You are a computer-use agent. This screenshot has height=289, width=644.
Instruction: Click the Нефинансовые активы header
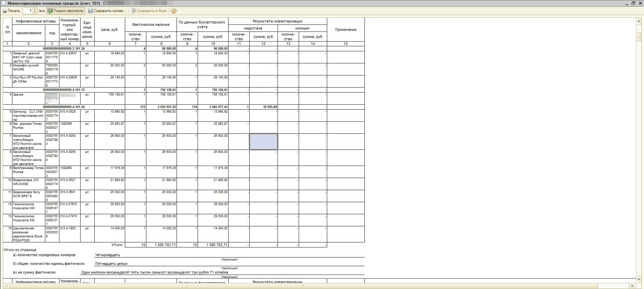36,21
